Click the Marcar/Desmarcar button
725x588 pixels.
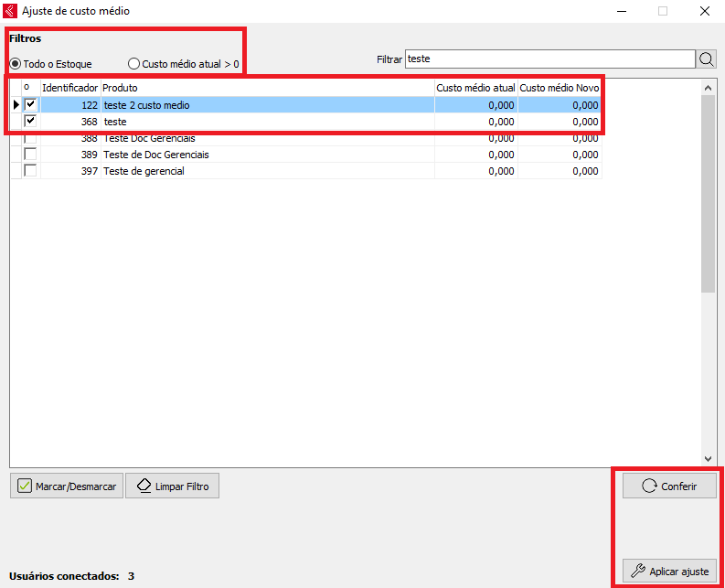point(66,486)
